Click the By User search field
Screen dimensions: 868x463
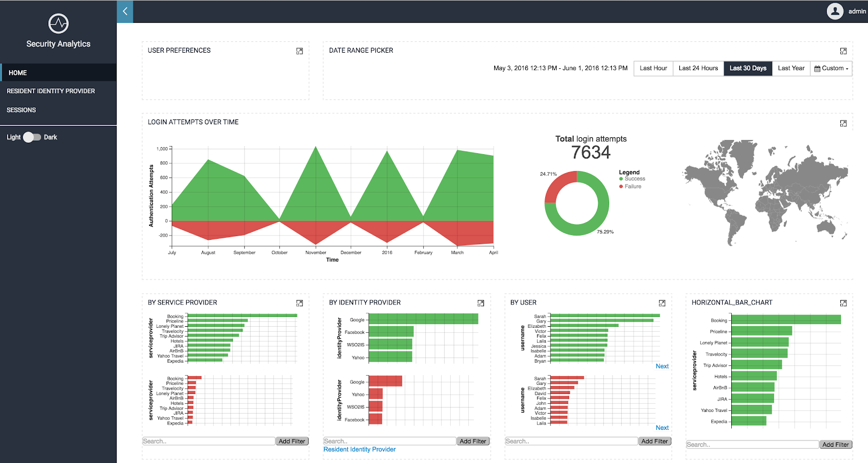571,441
